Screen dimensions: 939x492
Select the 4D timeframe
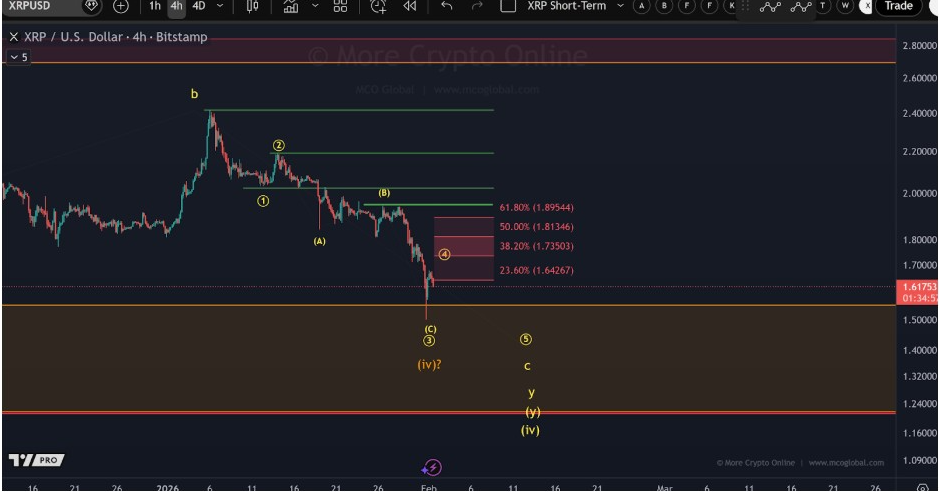pos(199,6)
